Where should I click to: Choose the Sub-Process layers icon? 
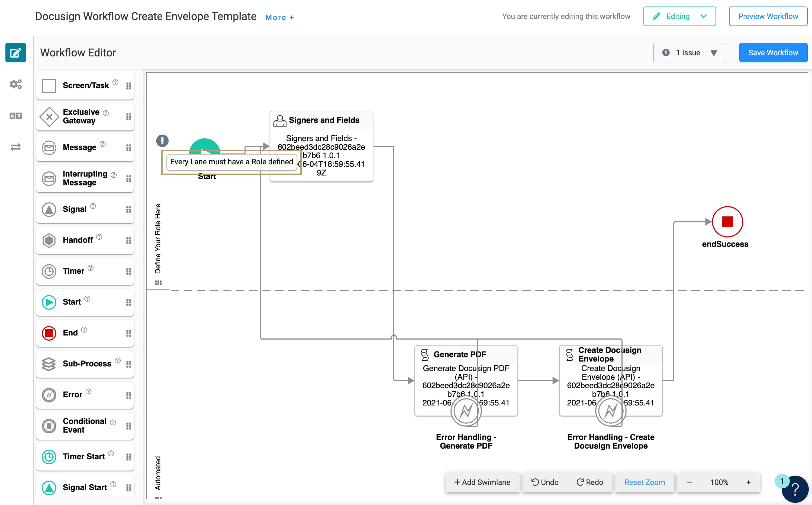point(49,364)
